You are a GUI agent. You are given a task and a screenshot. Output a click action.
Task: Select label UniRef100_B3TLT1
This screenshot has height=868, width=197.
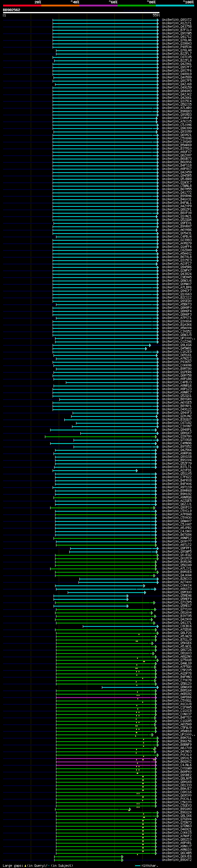(x=177, y=467)
